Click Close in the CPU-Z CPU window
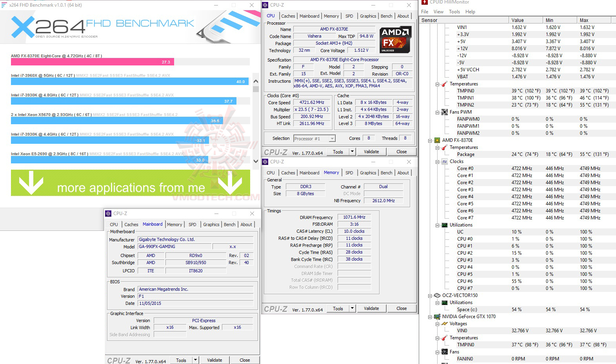The image size is (616, 364). pyautogui.click(x=402, y=152)
